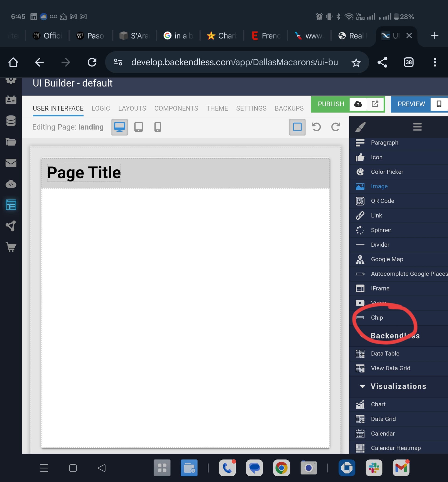Select the Page Title text on canvas
This screenshot has width=448, height=482.
84,173
